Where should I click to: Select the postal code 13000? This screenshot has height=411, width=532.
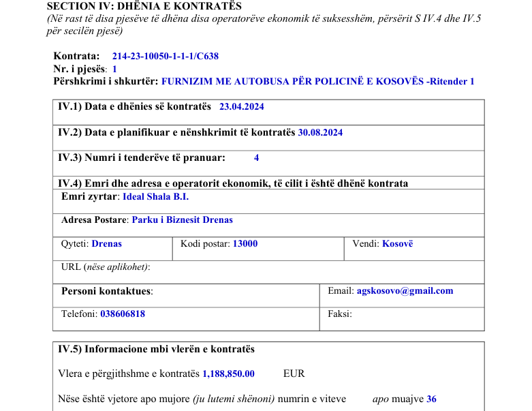point(245,243)
